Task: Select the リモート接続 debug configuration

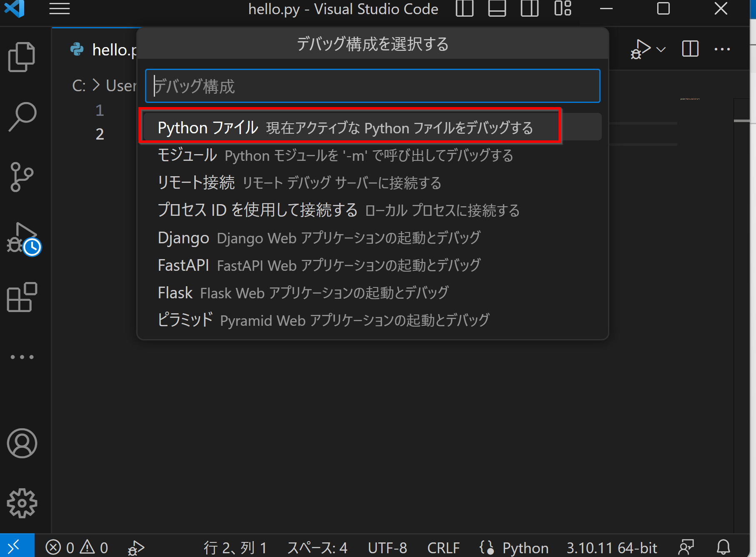Action: tap(373, 182)
